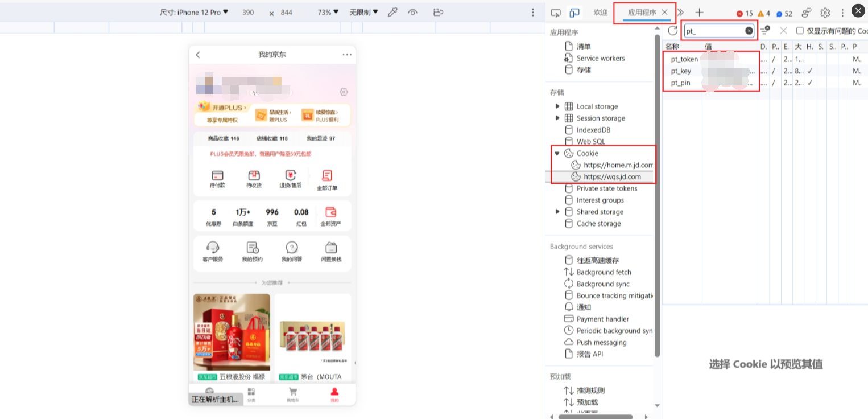Open device toolbar more options kebab
Screen dimensions: 868x419
coord(533,13)
